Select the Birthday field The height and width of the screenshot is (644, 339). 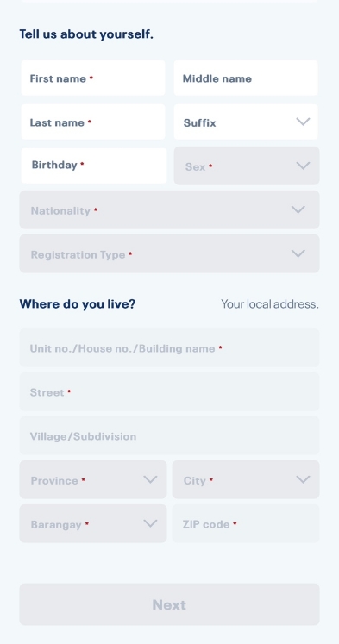coord(94,166)
